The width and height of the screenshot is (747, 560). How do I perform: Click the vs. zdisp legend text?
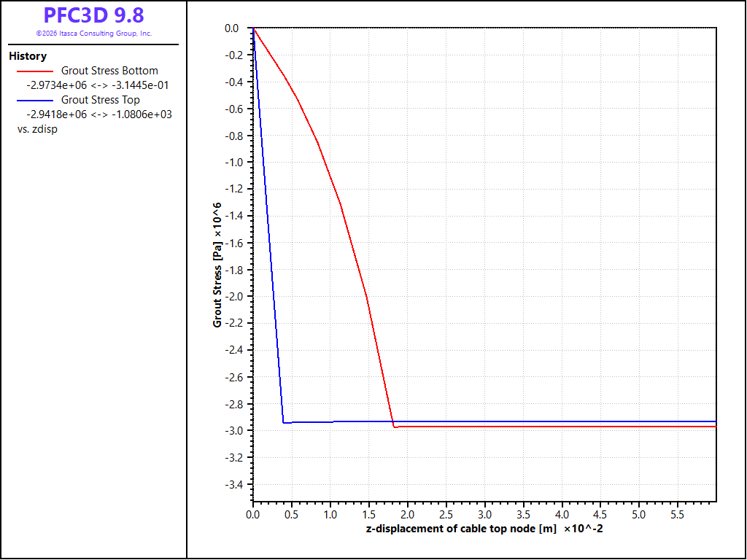click(37, 129)
